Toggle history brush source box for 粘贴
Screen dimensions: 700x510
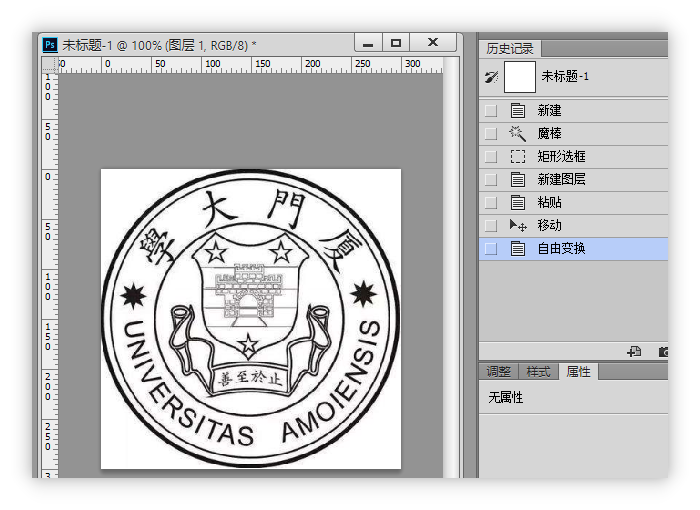point(490,202)
